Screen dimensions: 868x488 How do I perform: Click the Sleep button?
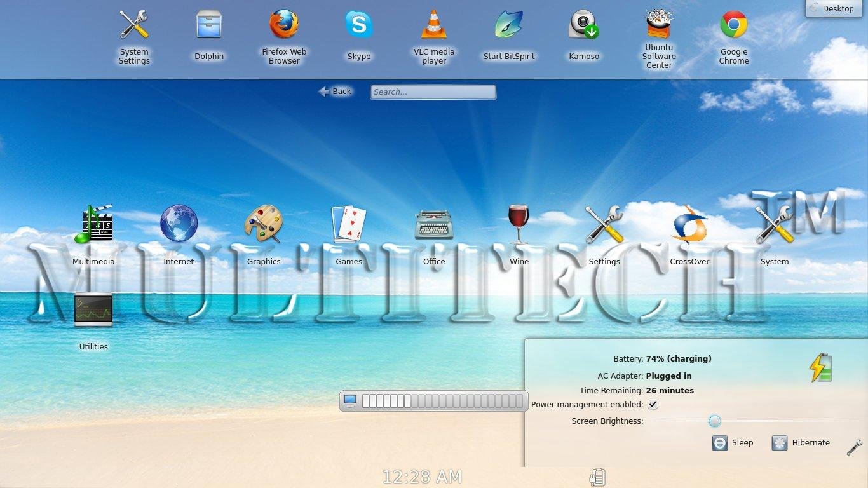pos(733,443)
